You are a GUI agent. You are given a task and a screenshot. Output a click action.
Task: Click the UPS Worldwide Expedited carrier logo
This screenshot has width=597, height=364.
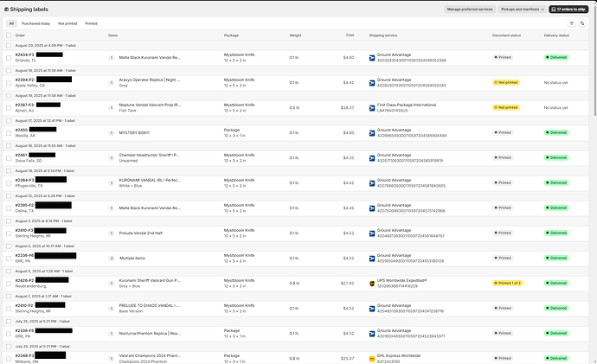pos(372,283)
